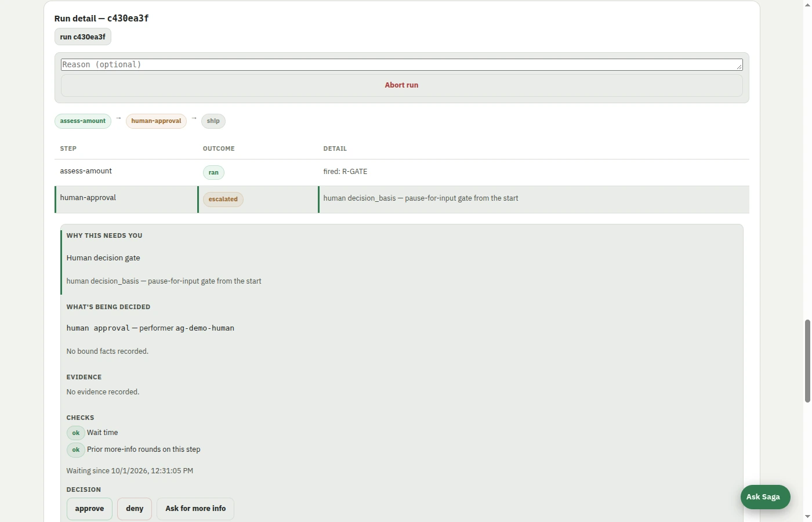This screenshot has width=812, height=522.
Task: Click the STEP column header
Action: click(x=68, y=148)
